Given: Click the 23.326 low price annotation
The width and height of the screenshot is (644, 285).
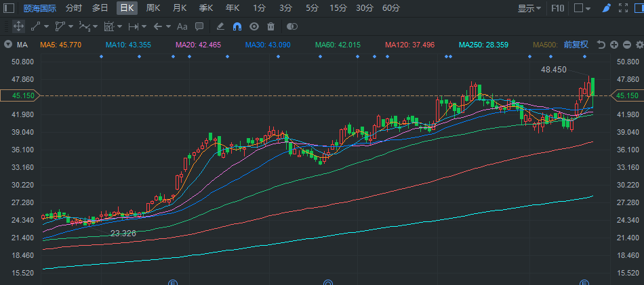Looking at the screenshot, I should click(123, 234).
